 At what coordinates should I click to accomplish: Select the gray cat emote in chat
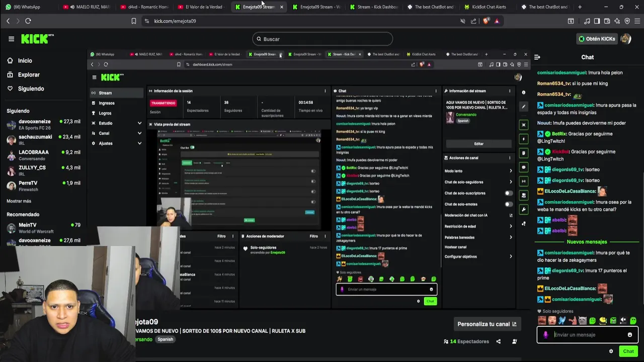[x=583, y=320]
